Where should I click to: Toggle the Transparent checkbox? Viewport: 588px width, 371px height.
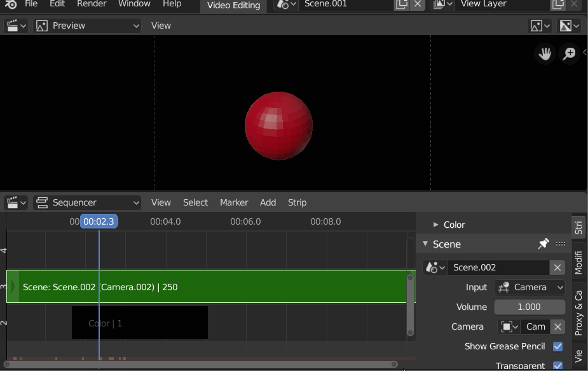pyautogui.click(x=557, y=365)
